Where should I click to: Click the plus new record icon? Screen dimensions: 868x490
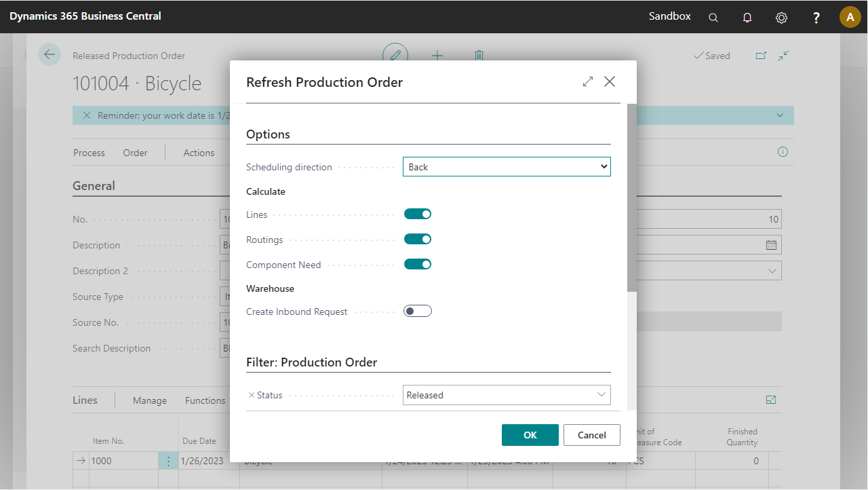tap(437, 56)
